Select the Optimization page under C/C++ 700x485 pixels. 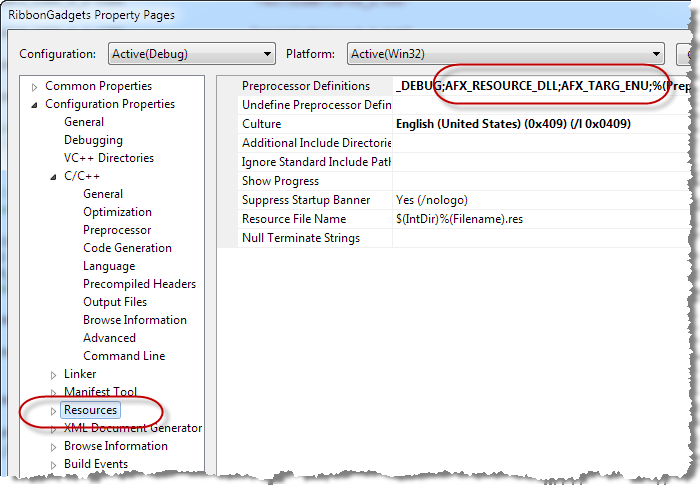[117, 212]
